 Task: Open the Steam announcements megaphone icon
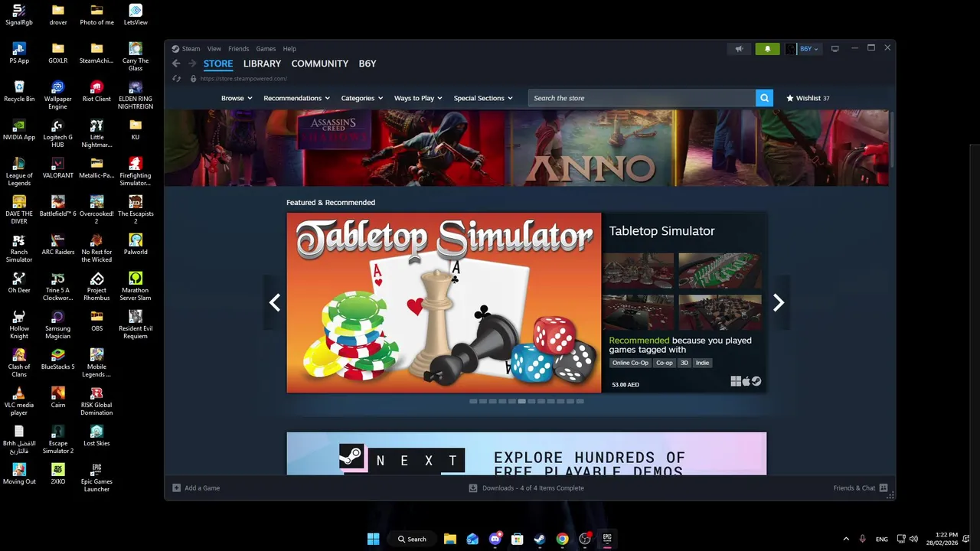[739, 49]
